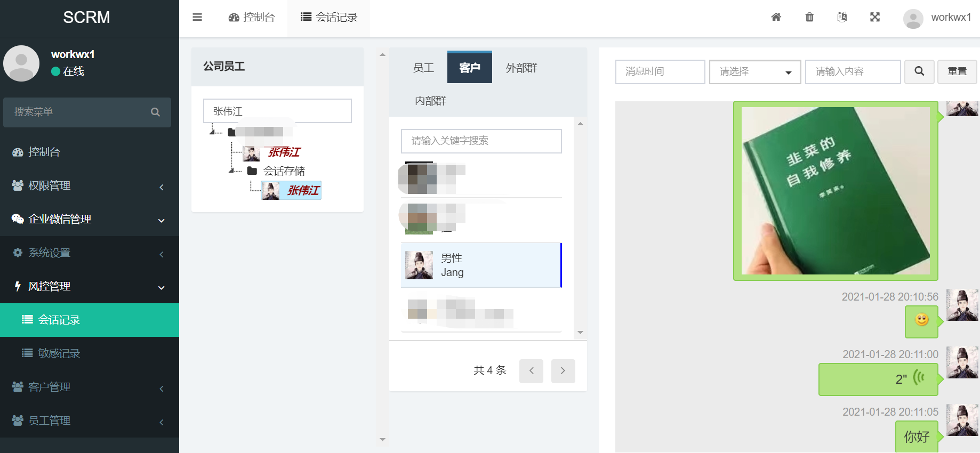Go to previous page of customer list
This screenshot has height=453, width=980.
tap(531, 370)
